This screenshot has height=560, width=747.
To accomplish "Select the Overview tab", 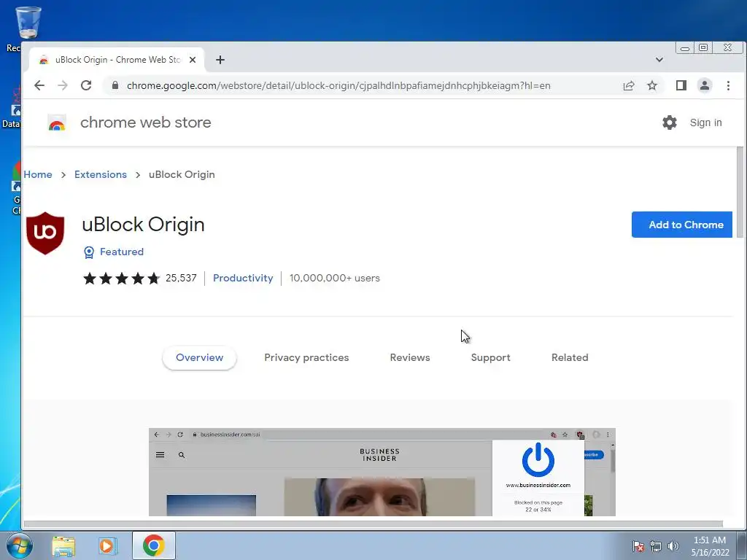I will coord(200,357).
